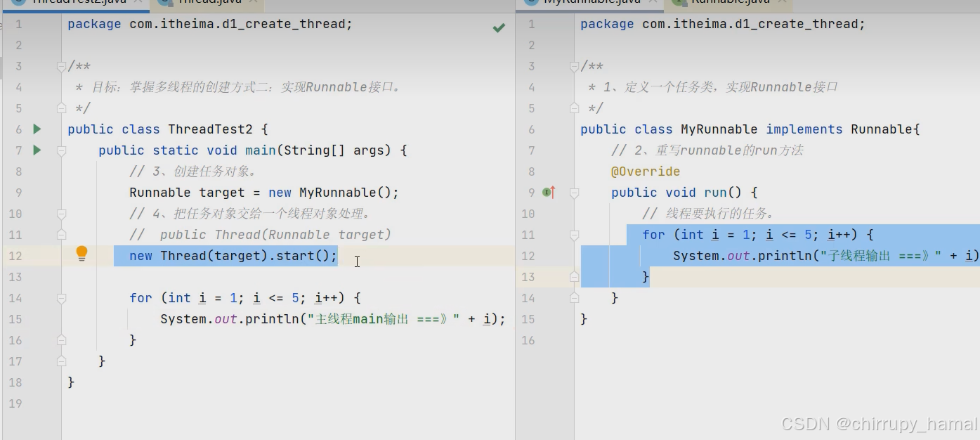Click the selected 'new Thread(target).start();' statement
Screen dimensions: 980x440
pyautogui.click(x=233, y=256)
